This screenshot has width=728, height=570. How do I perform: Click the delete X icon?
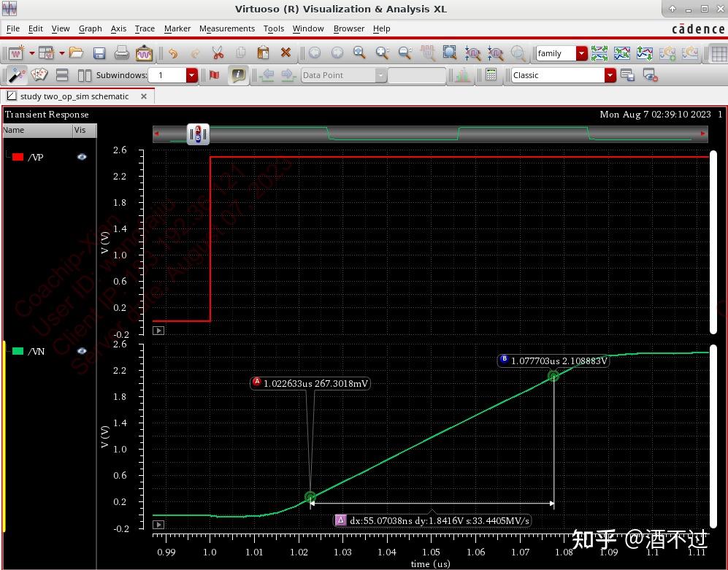286,53
